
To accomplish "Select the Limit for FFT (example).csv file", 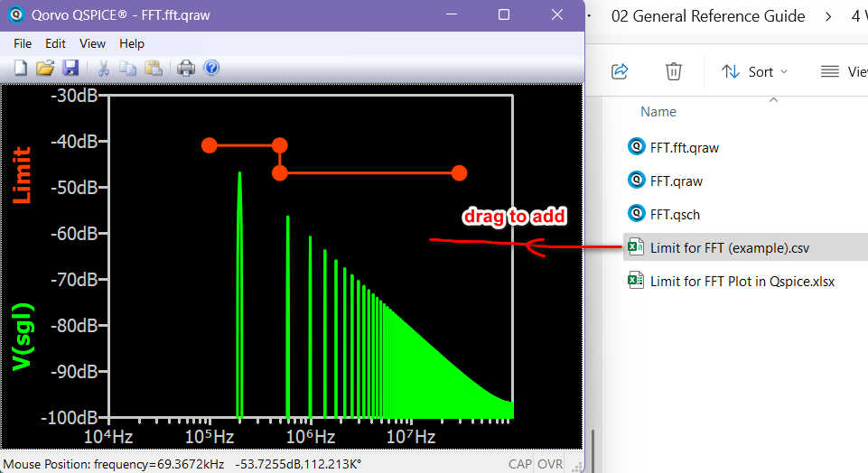I will pos(732,248).
